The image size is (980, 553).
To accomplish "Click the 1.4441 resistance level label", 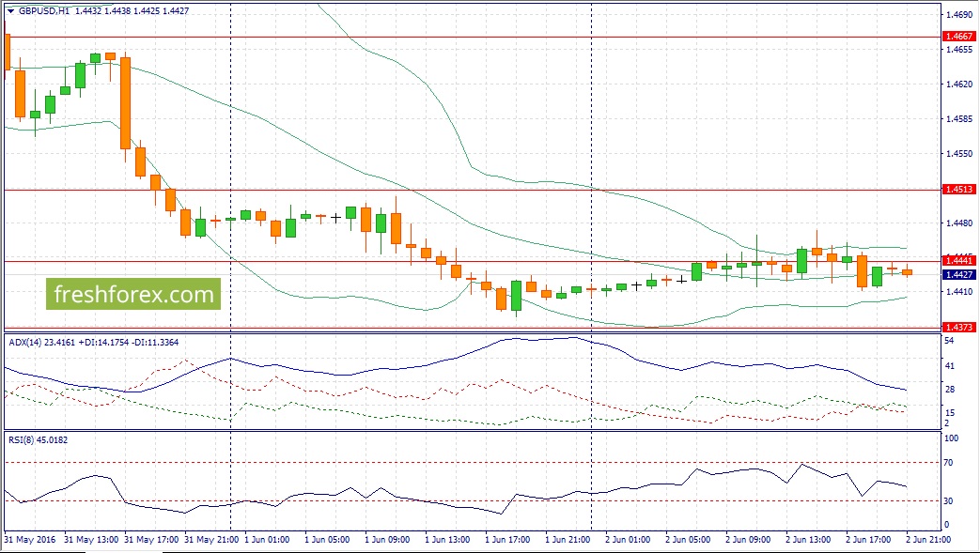I will [958, 261].
